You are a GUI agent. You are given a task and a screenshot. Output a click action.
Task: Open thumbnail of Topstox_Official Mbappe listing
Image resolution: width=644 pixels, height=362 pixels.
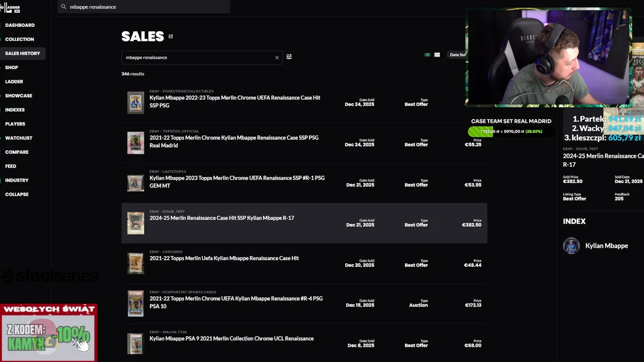(x=135, y=143)
